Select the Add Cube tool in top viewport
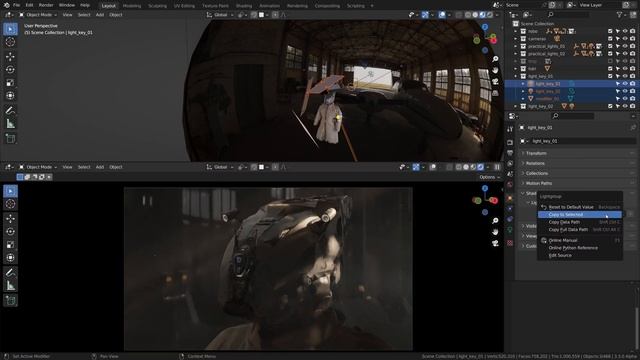Screen dimensions: 640x360 point(10,138)
